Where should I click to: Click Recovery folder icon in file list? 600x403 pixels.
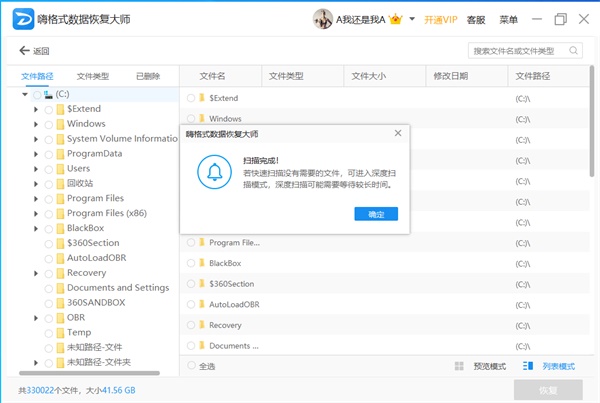[202, 325]
